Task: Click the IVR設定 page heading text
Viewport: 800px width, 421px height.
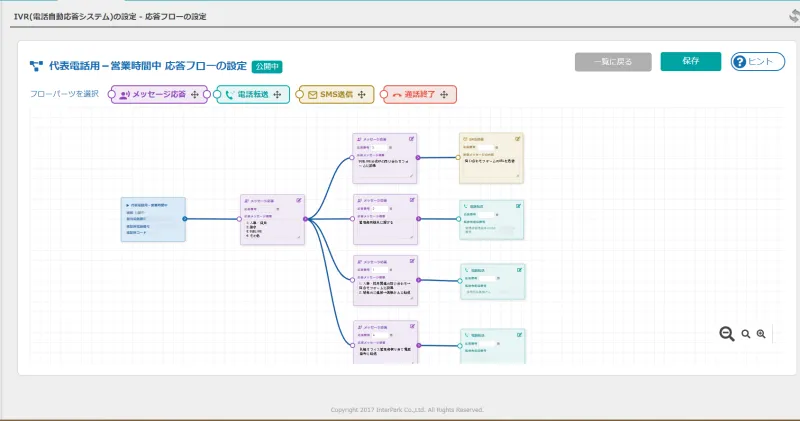Action: pyautogui.click(x=110, y=17)
